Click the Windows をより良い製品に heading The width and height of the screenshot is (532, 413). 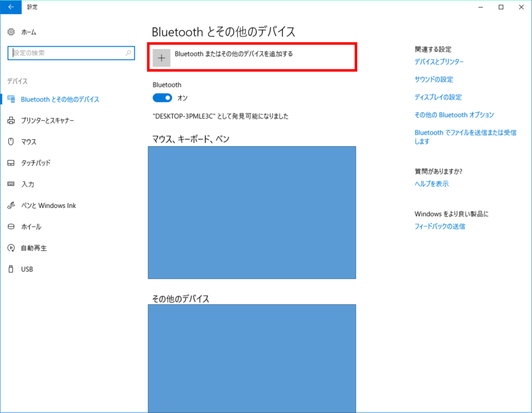pos(451,214)
